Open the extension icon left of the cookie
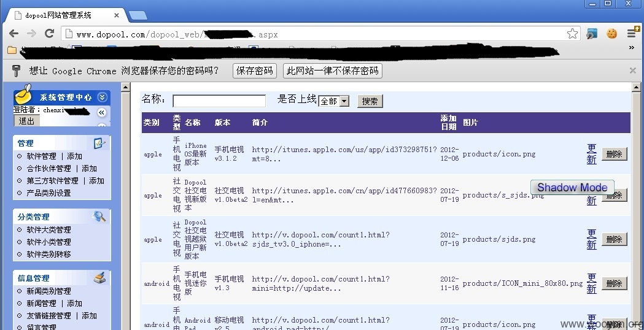Viewport: 644px width, 330px height. point(592,34)
